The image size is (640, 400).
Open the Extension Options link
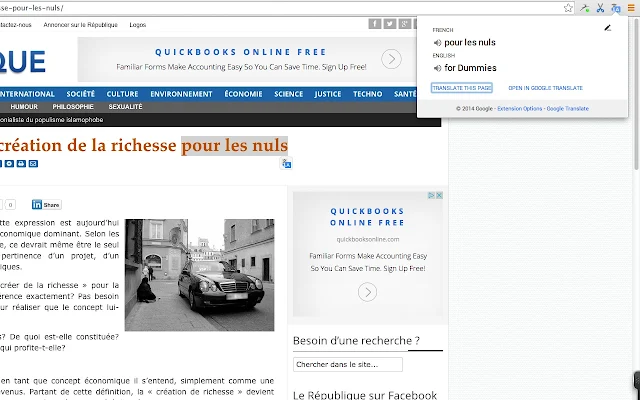pyautogui.click(x=520, y=109)
